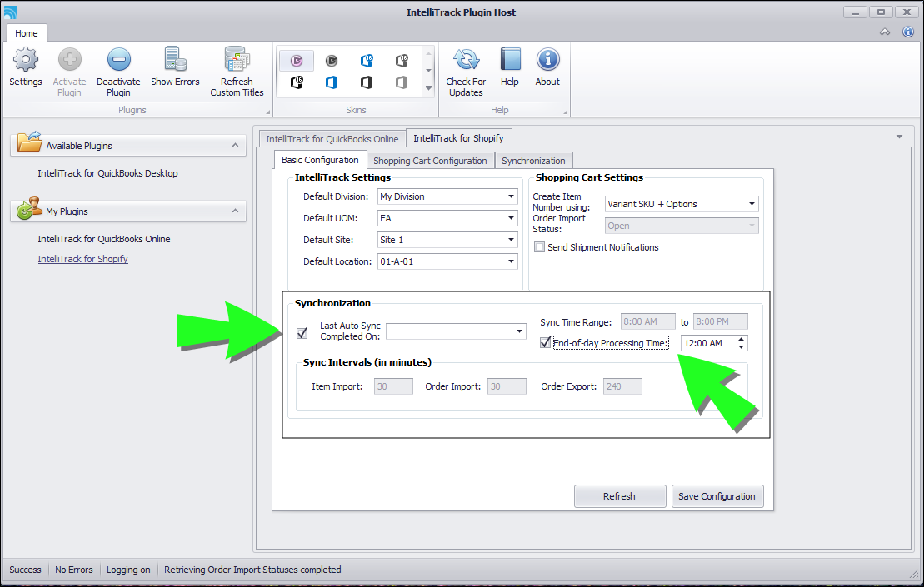The image size is (924, 587).
Task: Decrease End-of-day Processing Time with down arrow
Action: click(742, 346)
